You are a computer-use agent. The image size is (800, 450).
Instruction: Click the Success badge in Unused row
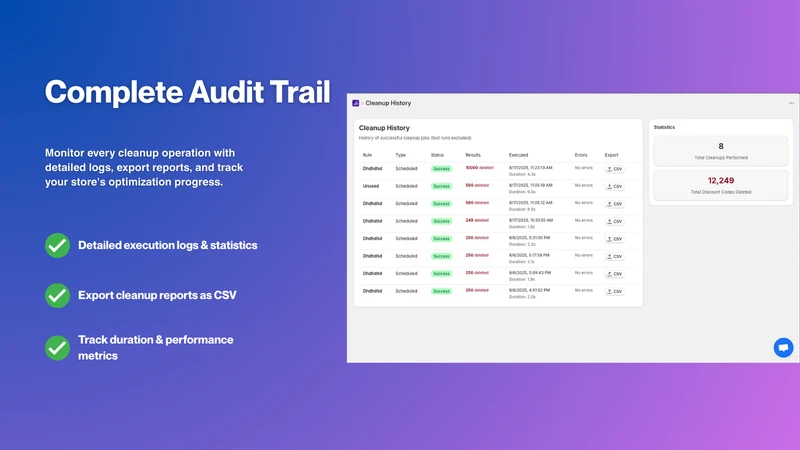coord(441,186)
